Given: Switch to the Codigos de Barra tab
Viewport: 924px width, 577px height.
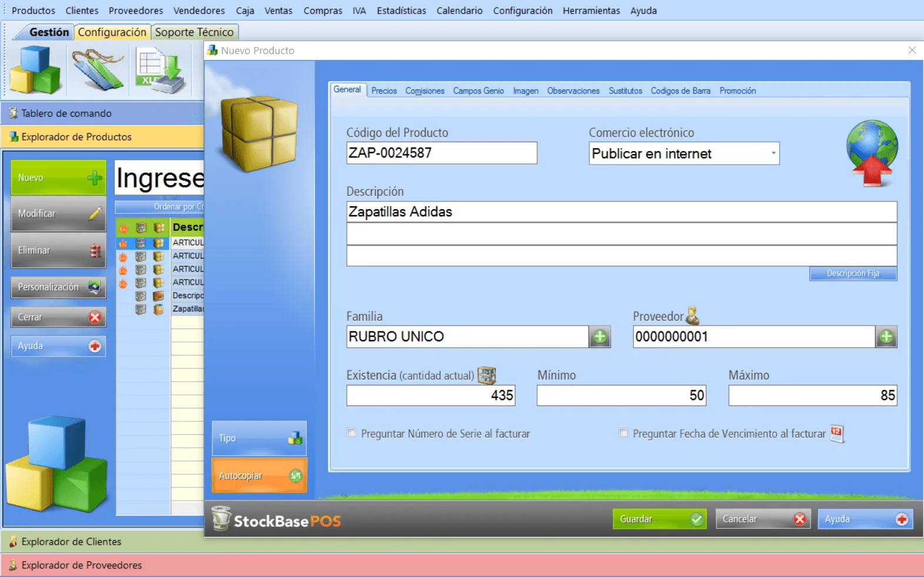Looking at the screenshot, I should (681, 90).
